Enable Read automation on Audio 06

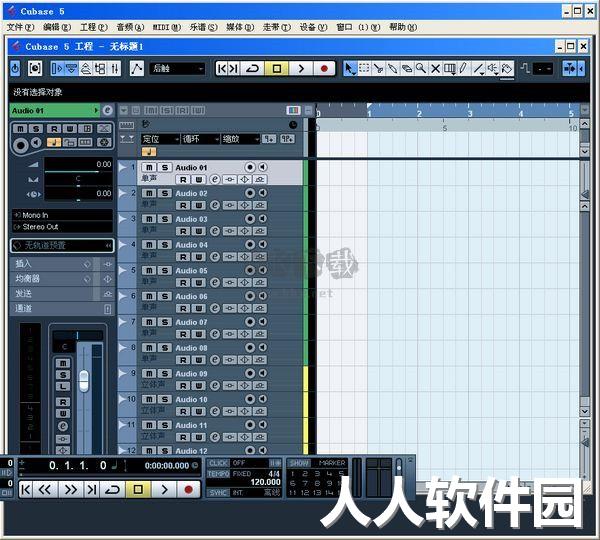point(183,308)
